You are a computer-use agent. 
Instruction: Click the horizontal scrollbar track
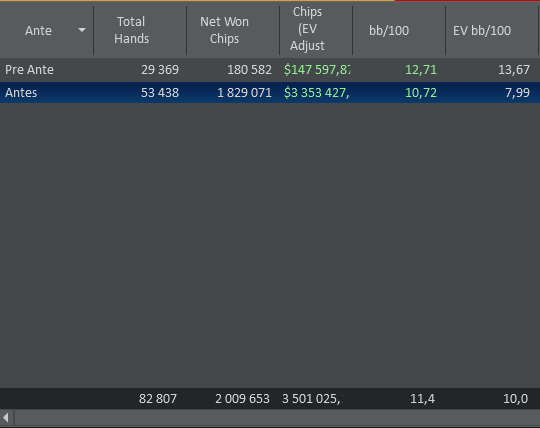[x=277, y=418]
